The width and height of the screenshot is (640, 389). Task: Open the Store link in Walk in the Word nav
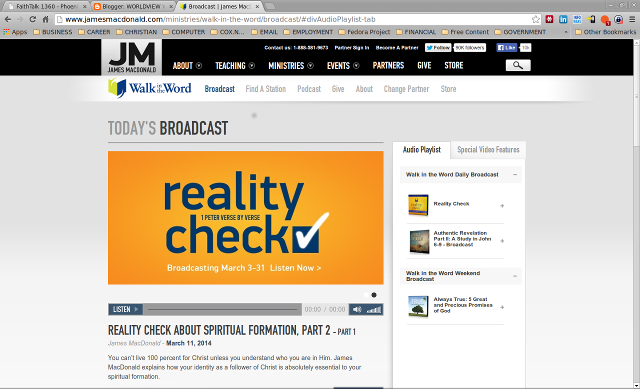(x=448, y=89)
